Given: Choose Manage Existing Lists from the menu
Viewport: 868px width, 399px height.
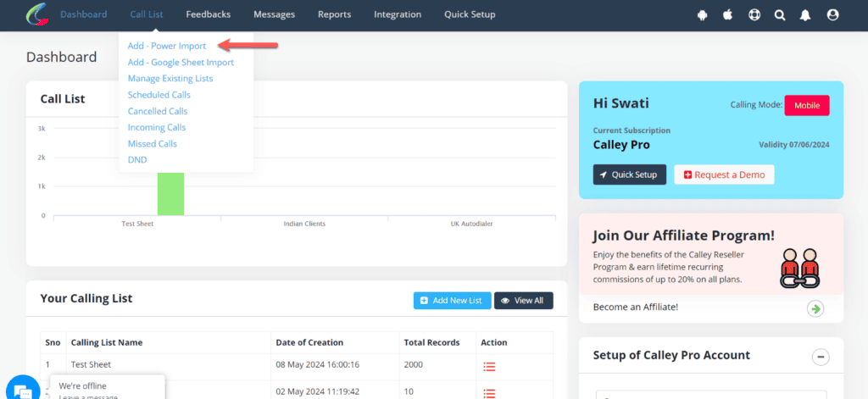Looking at the screenshot, I should [x=170, y=78].
